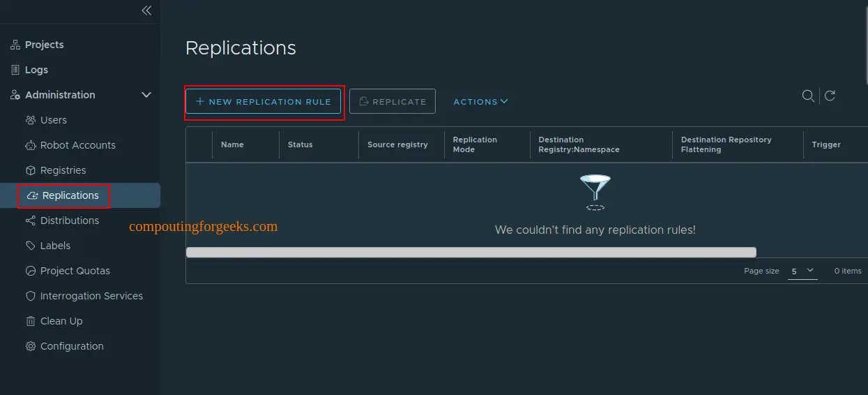Click the Clean Up trash icon
This screenshot has width=868, height=395.
tap(30, 321)
